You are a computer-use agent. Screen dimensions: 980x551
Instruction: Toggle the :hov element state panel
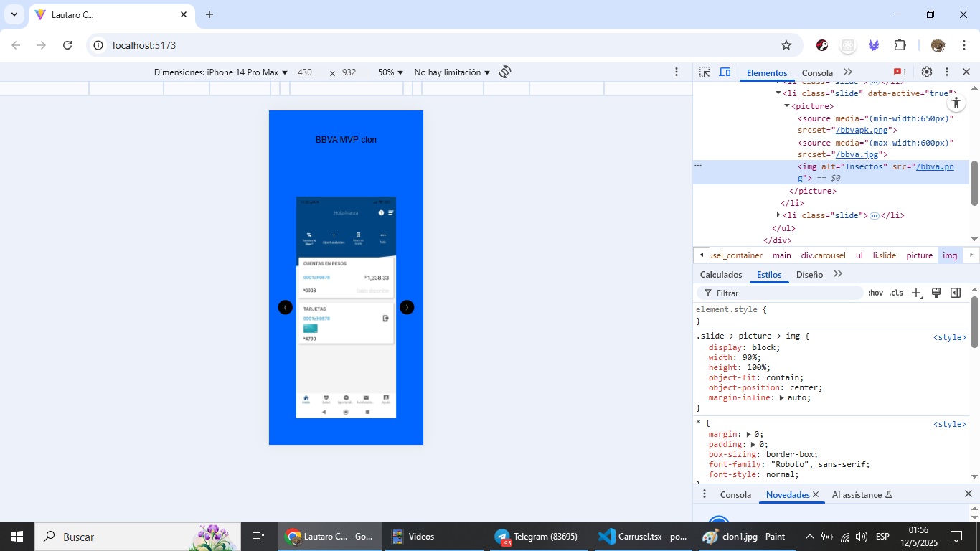875,293
